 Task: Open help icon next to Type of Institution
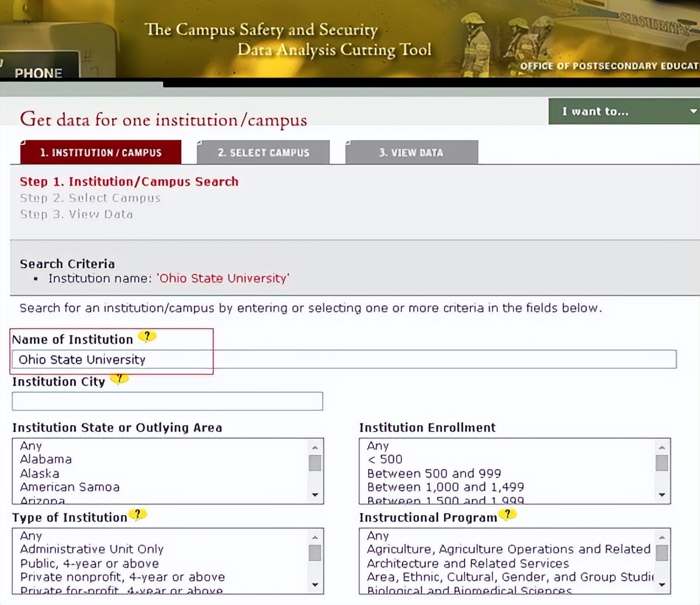point(137,515)
